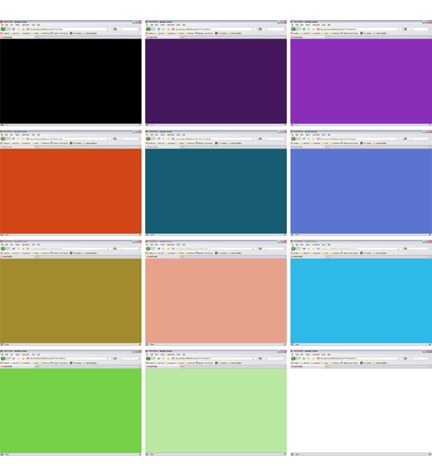This screenshot has height=476, width=432.
Task: Go back using green arrow in orange-red window
Action: tap(3, 139)
